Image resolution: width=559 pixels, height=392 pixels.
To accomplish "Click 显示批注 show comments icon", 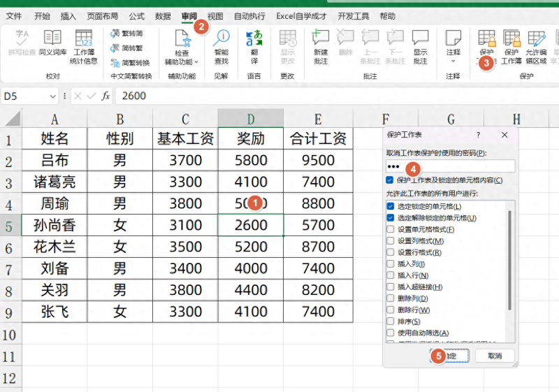I will coord(421,38).
